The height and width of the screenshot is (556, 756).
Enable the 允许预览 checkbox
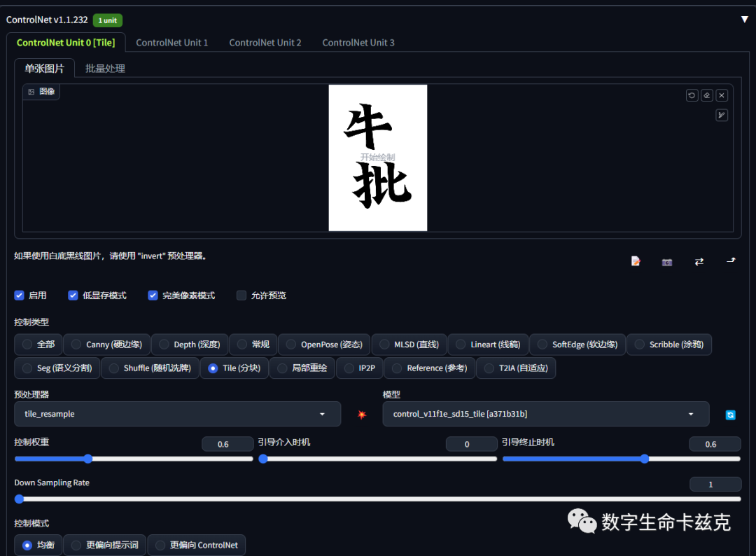(x=241, y=296)
